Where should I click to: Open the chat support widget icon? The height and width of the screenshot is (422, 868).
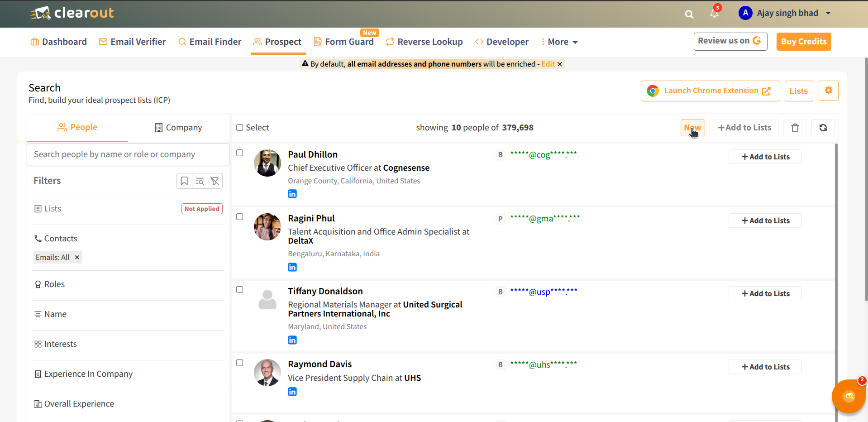(x=849, y=396)
